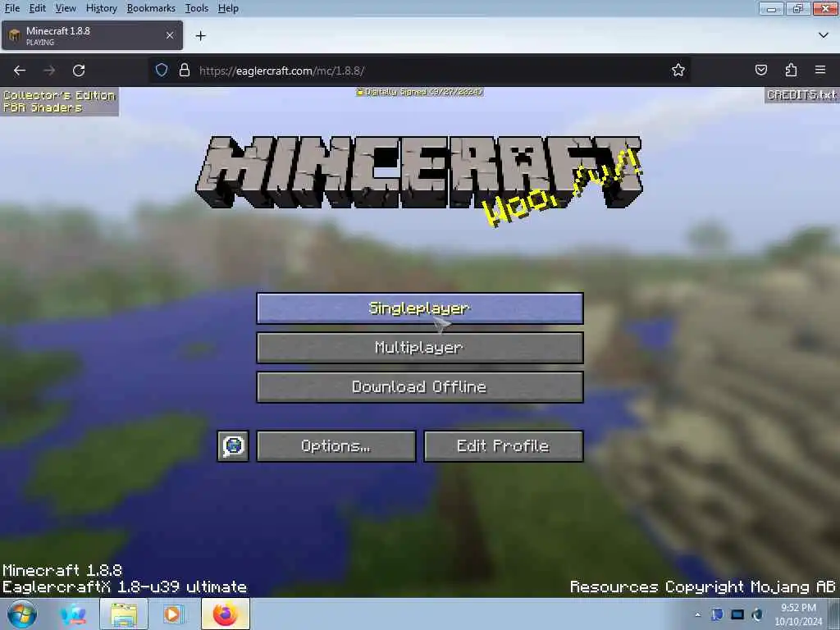Open the Windows Start menu
840x630 pixels.
click(x=22, y=614)
